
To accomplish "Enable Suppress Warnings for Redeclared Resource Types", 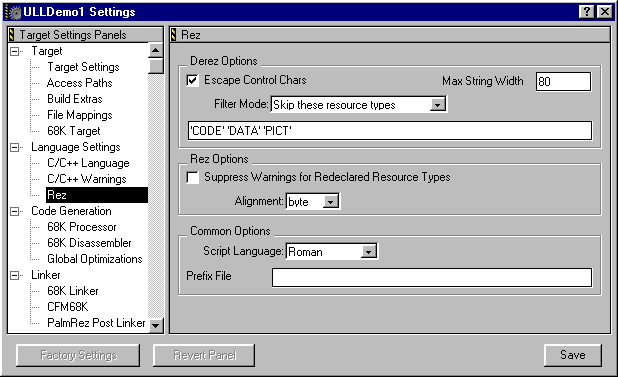I will coord(192,177).
